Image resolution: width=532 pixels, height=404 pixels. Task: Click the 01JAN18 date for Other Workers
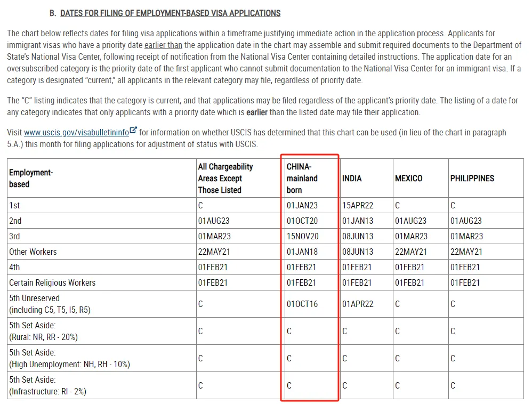pos(302,252)
